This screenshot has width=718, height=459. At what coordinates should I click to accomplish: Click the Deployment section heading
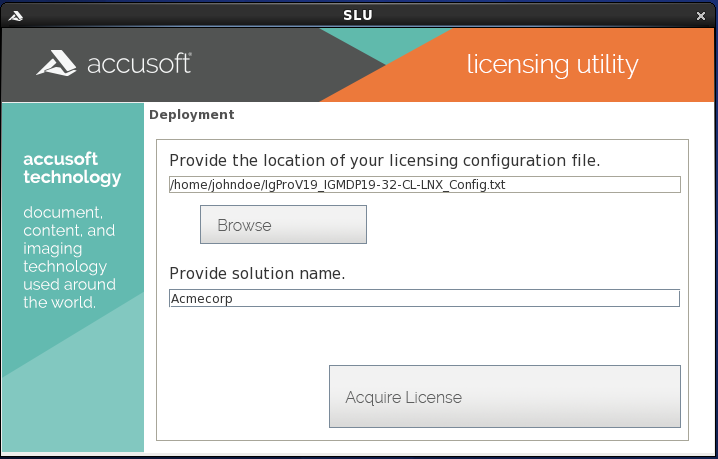(191, 115)
